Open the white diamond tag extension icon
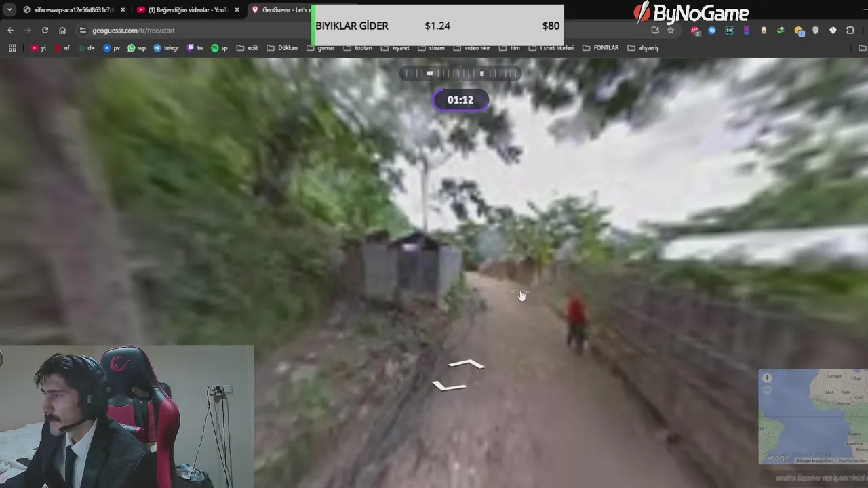Viewport: 868px width, 488px height. pyautogui.click(x=833, y=30)
